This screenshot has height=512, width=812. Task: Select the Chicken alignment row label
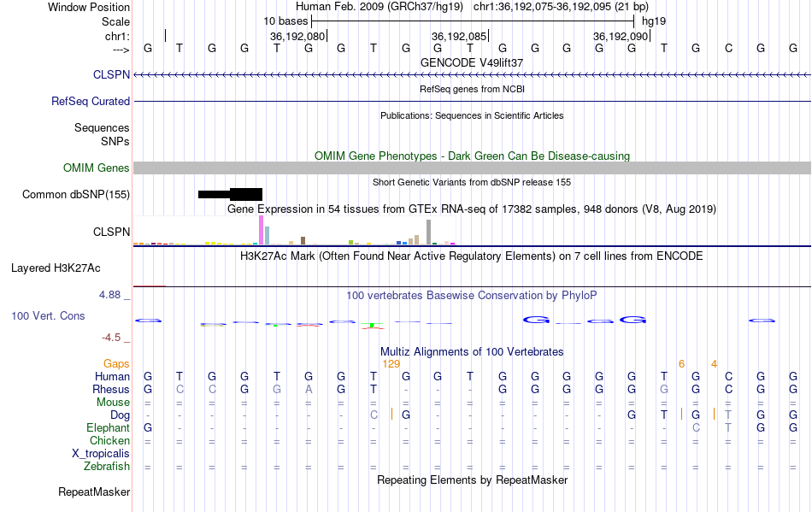pyautogui.click(x=109, y=440)
